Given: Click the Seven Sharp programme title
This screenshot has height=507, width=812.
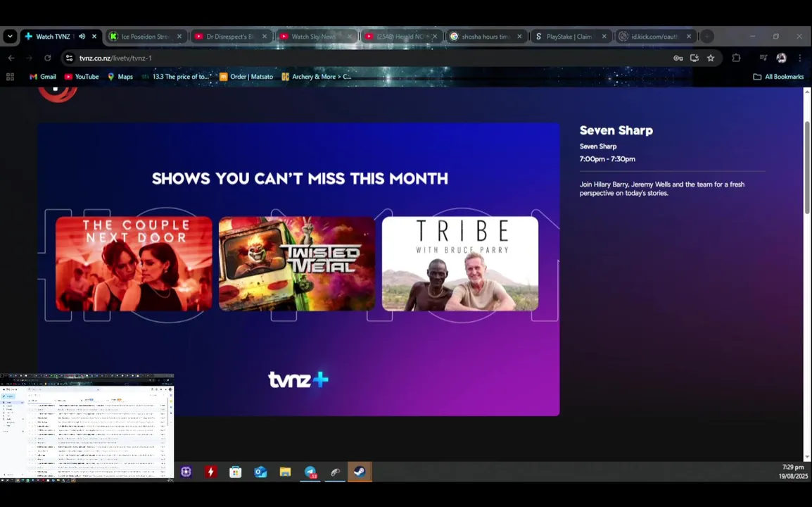Looking at the screenshot, I should [616, 130].
